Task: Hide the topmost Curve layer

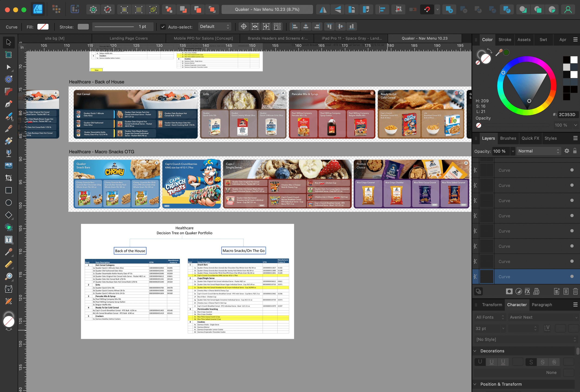Action: [572, 170]
